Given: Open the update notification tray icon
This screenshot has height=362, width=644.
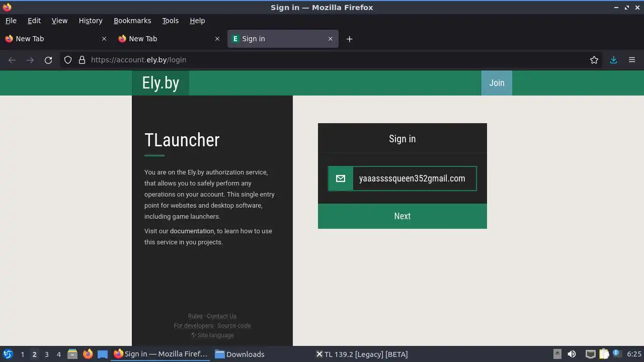Looking at the screenshot, I should [x=617, y=354].
